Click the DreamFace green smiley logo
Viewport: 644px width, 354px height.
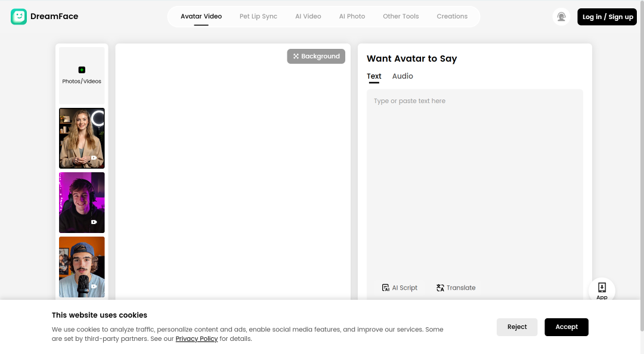(x=18, y=17)
